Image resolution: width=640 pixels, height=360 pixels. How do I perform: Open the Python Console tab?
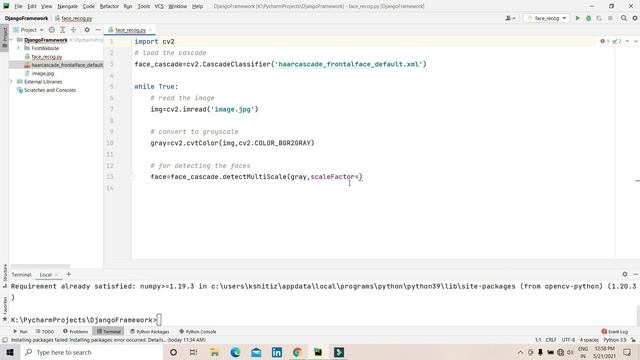point(198,331)
